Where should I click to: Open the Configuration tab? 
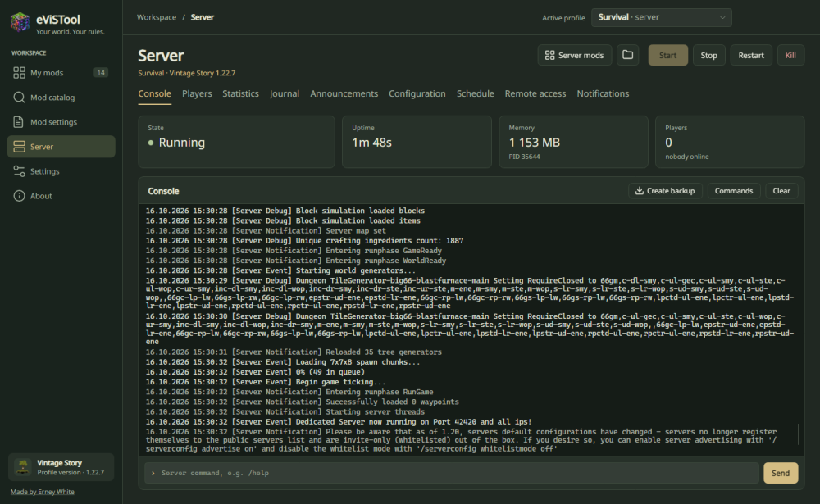[417, 93]
